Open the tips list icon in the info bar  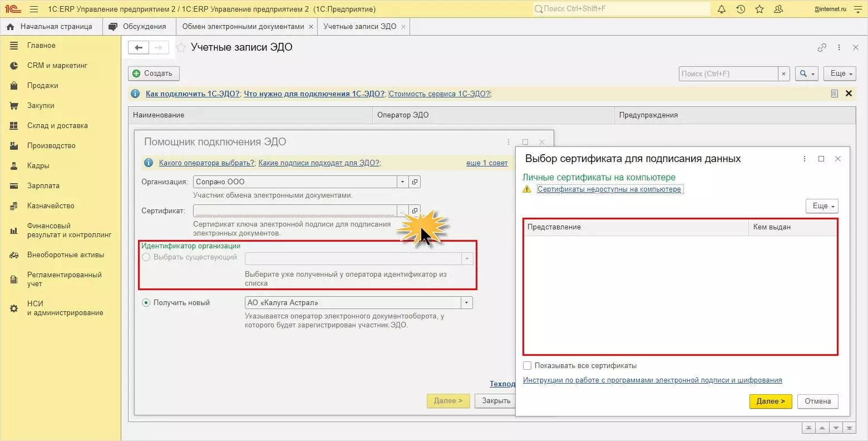coord(834,94)
